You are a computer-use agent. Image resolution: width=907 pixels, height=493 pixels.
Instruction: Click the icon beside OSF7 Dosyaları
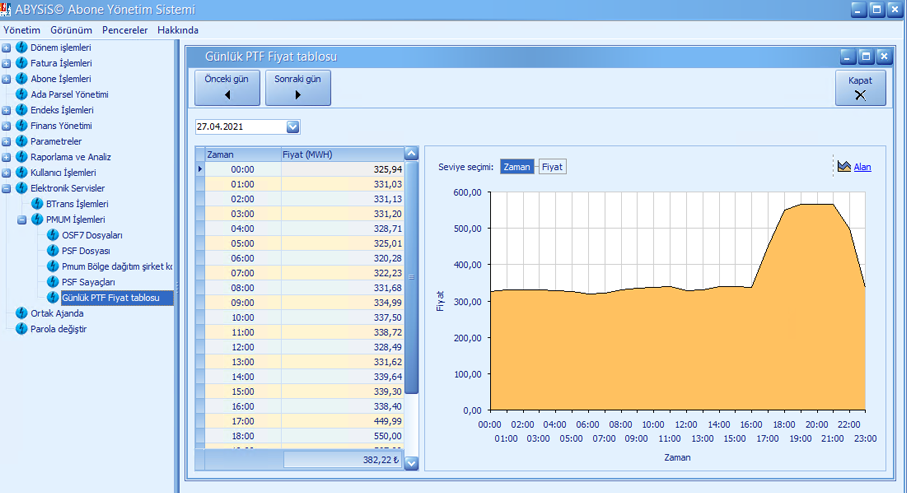point(53,235)
